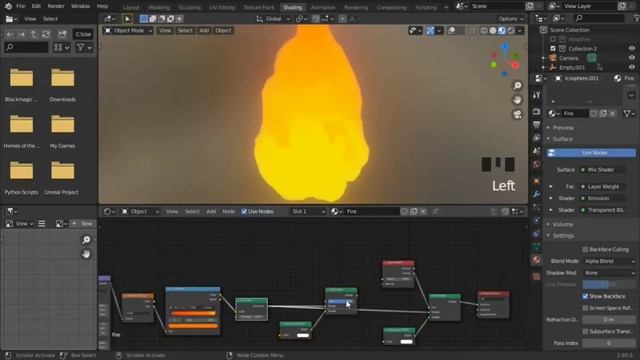Click the orange color ramp bar in the node
The height and width of the screenshot is (360, 640).
tap(193, 313)
